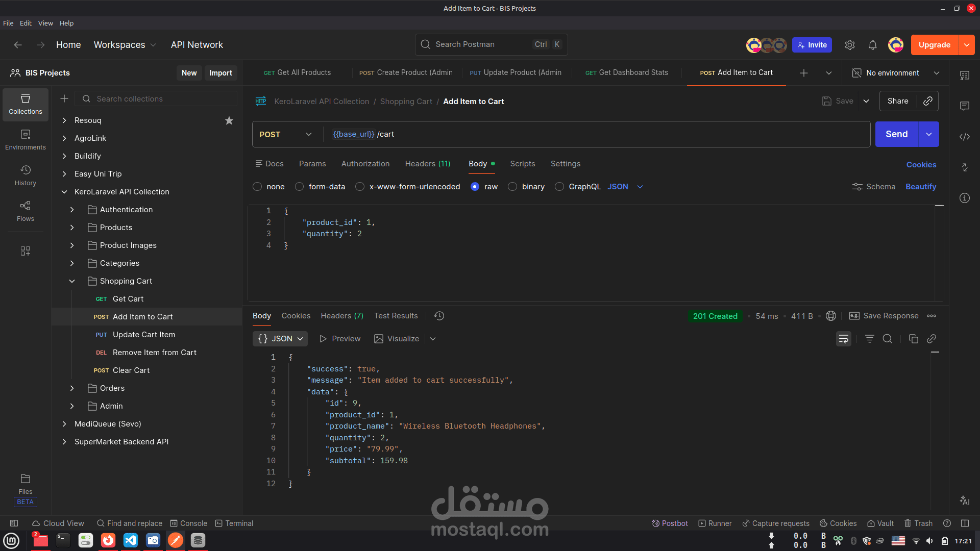The height and width of the screenshot is (551, 980).
Task: Expand the Orders folder
Action: [x=72, y=388]
